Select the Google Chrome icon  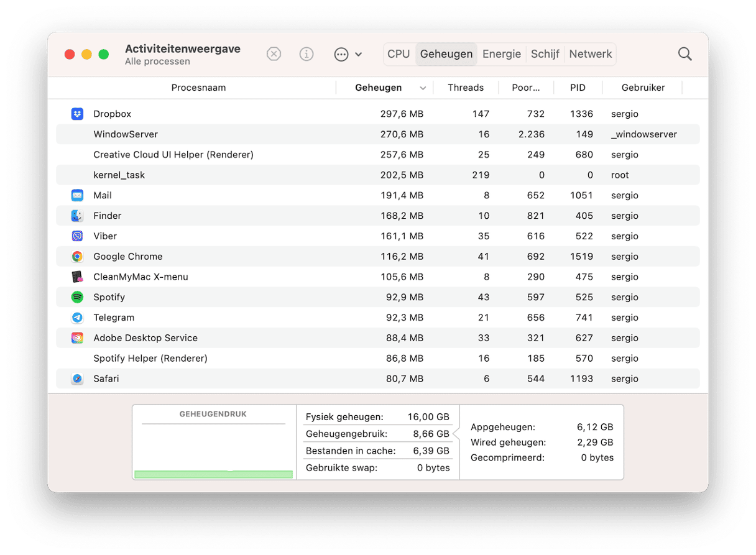point(77,257)
